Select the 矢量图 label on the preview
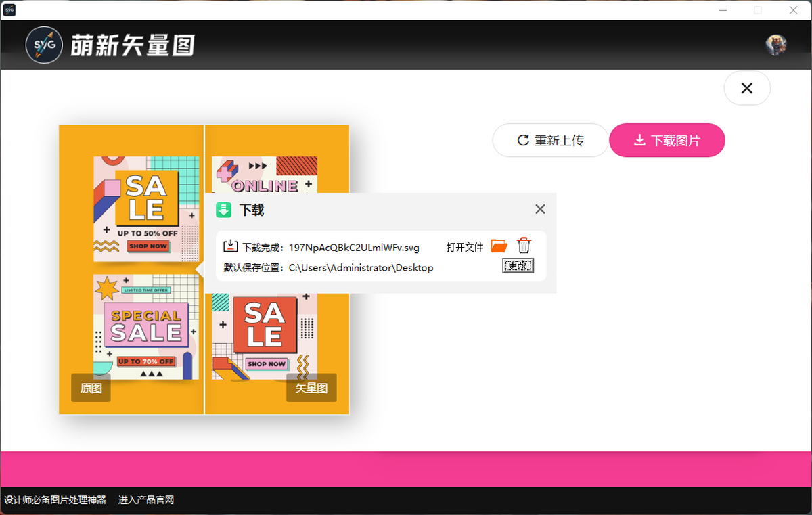The width and height of the screenshot is (812, 515). 311,388
